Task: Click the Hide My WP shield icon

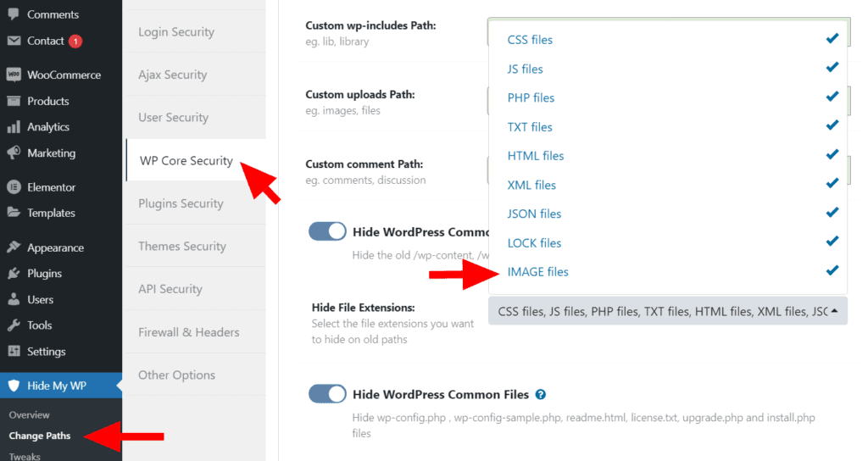Action: (14, 386)
